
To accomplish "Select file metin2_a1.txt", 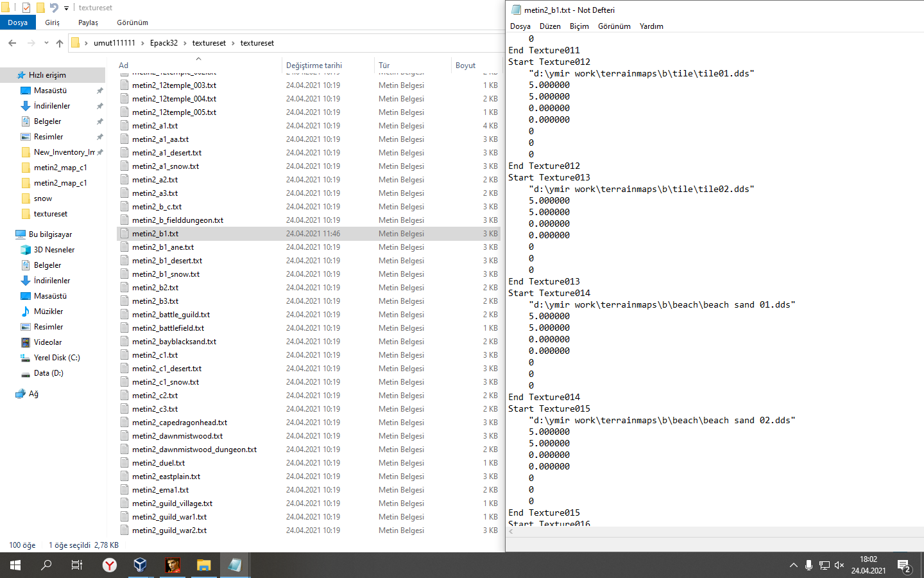I will coord(155,126).
